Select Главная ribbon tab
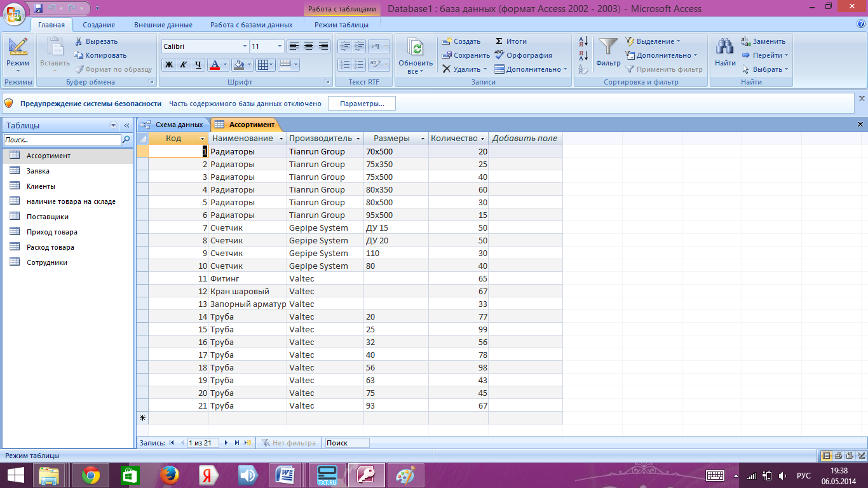The image size is (868, 488). coord(51,25)
